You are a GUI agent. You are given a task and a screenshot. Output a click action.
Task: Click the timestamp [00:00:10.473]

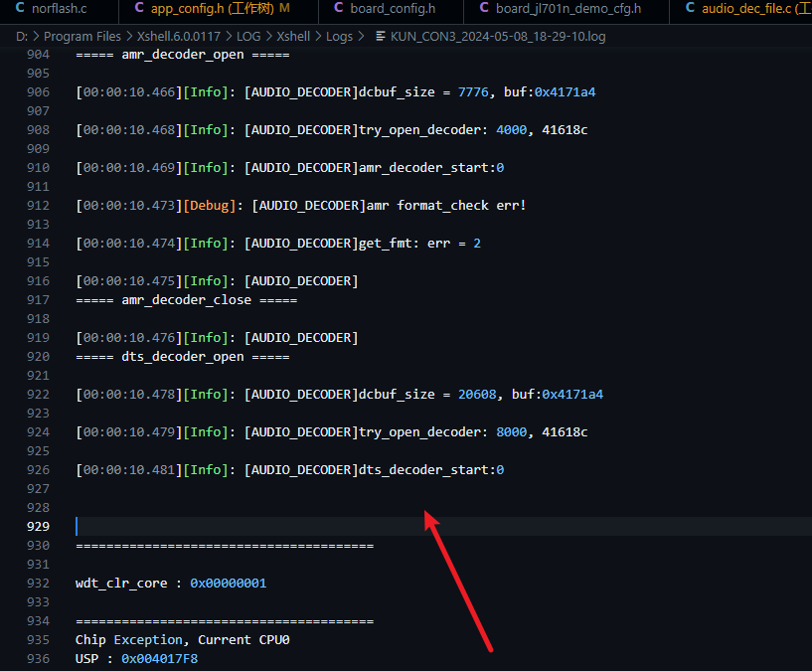129,206
